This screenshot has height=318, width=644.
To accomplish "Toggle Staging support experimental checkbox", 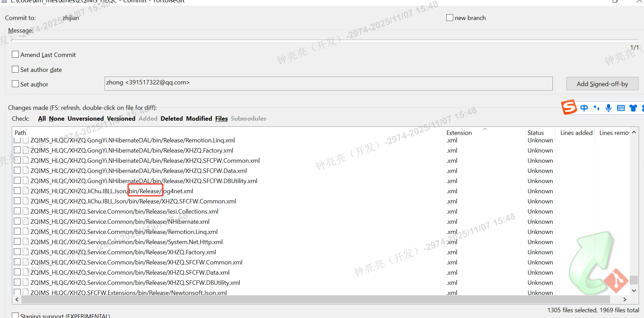I will coord(15,315).
